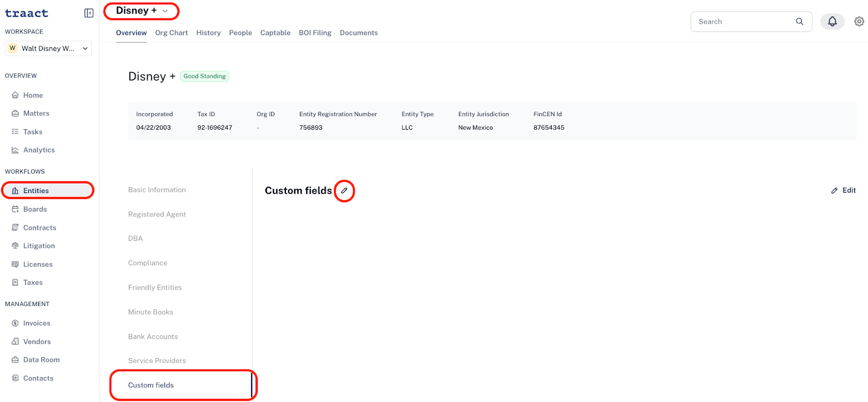
Task: Open the Org Chart tab
Action: point(171,33)
